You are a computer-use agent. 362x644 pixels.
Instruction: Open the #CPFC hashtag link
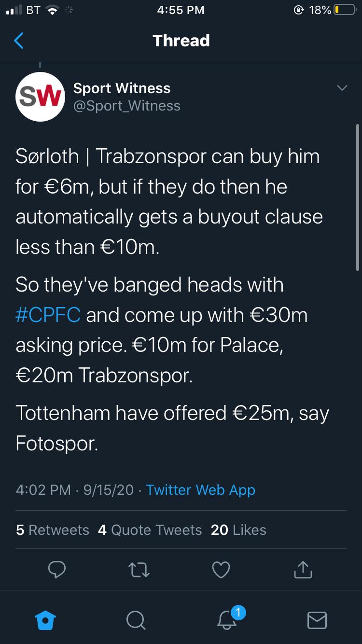tap(48, 315)
